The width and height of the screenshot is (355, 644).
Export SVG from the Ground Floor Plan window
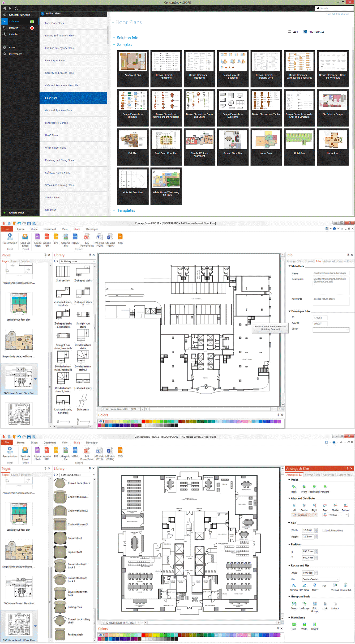120,239
